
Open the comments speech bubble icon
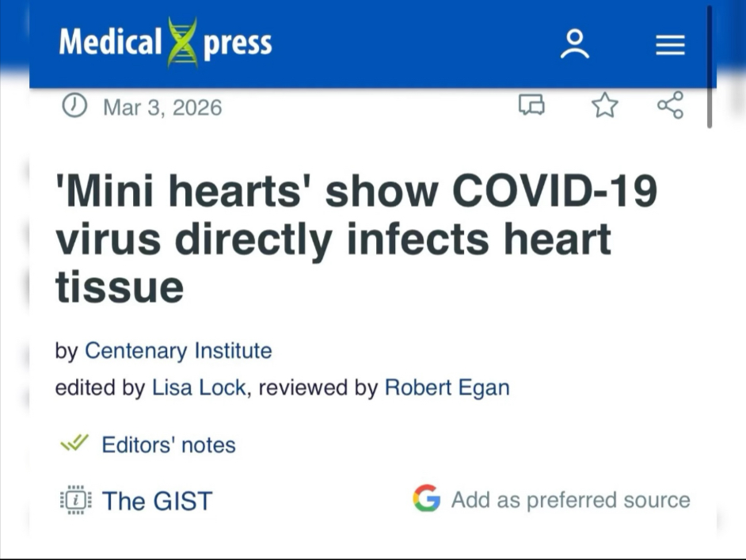pos(531,105)
